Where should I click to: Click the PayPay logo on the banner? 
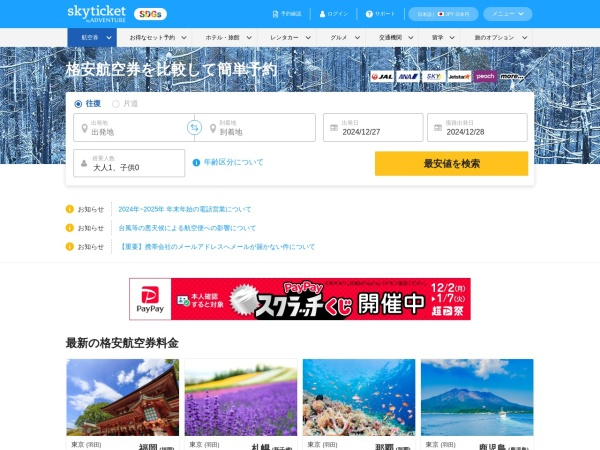(150, 299)
